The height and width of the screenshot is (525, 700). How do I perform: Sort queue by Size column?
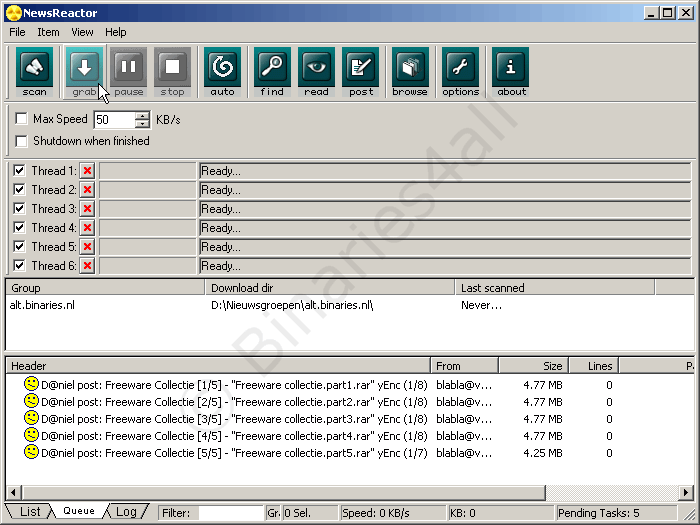[x=533, y=366]
